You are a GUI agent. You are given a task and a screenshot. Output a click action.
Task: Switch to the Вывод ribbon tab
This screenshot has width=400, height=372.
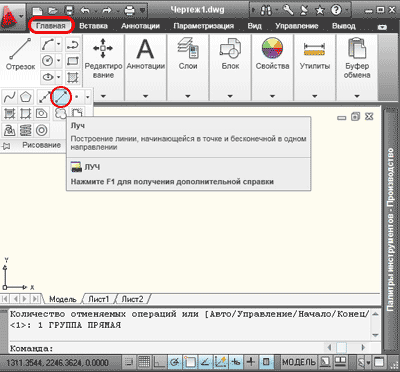point(344,26)
